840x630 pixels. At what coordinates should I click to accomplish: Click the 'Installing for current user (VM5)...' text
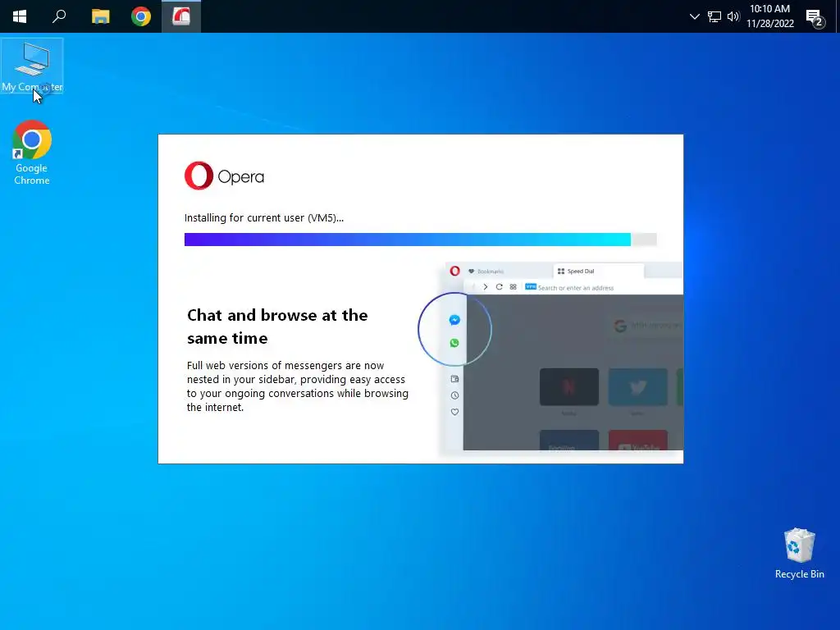pyautogui.click(x=264, y=218)
